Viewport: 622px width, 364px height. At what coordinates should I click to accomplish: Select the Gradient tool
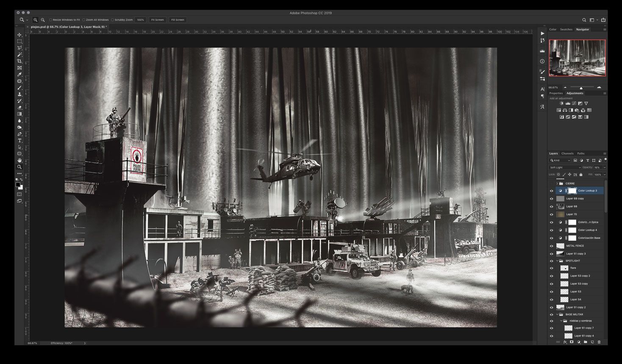[19, 114]
